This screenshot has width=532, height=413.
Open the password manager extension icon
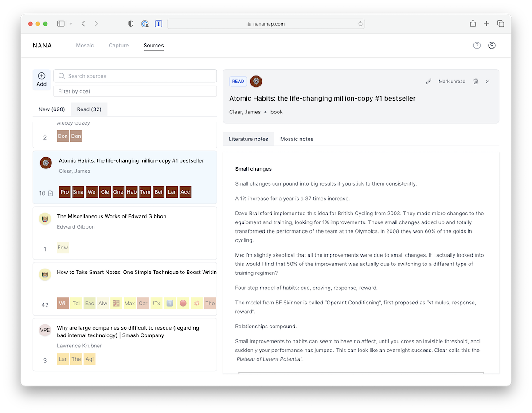tap(145, 23)
